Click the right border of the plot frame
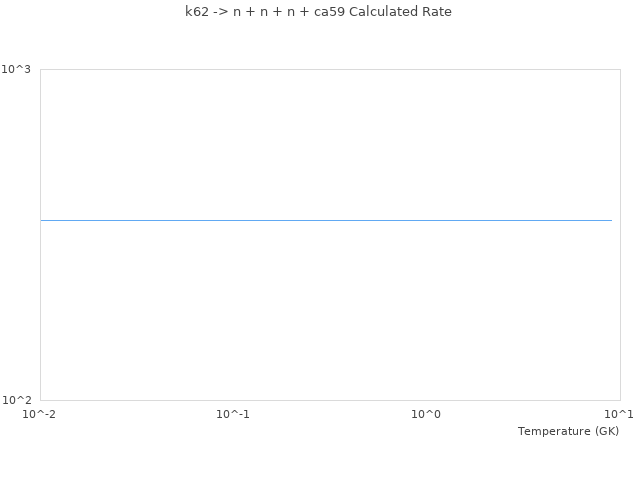Screen dimensions: 640x480 click(x=620, y=235)
